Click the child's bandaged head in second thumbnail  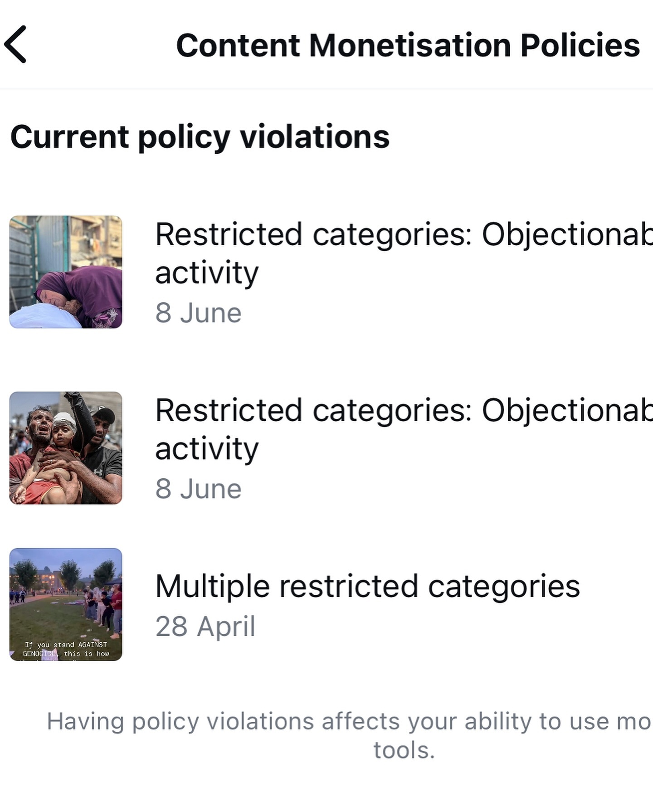click(63, 422)
